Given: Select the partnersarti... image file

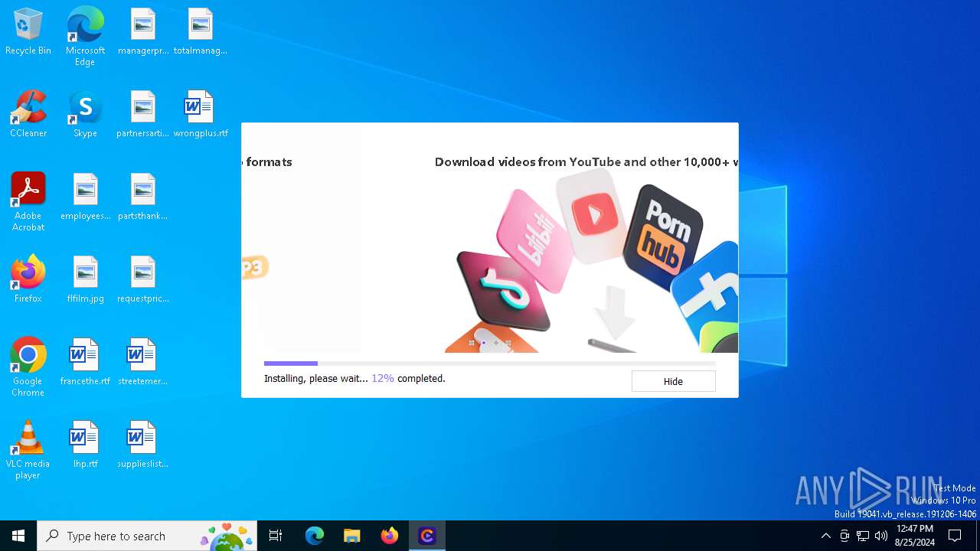Looking at the screenshot, I should coord(143,115).
